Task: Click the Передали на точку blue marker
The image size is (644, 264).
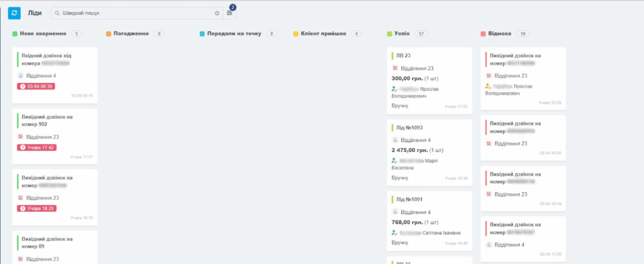Action: point(202,33)
